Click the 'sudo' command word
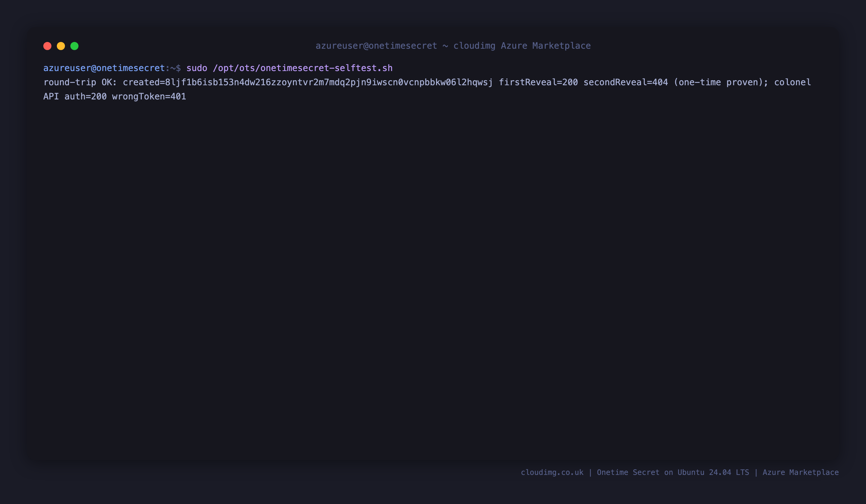Screen dimensions: 866x504 (x=197, y=68)
